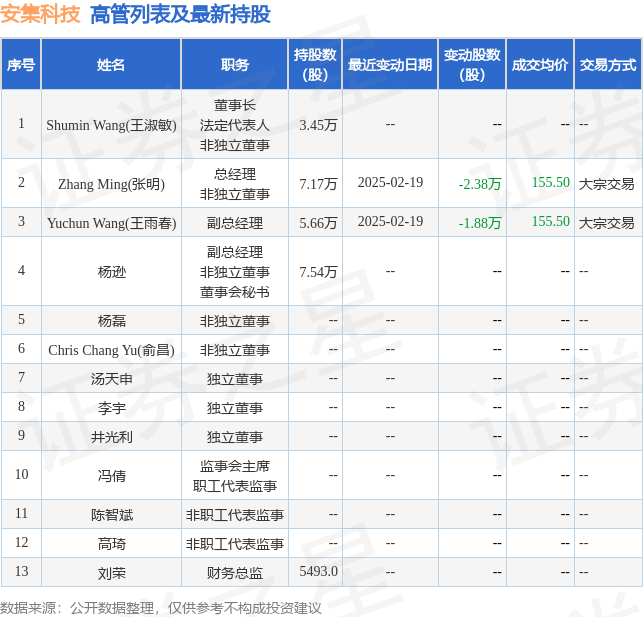Screen dimensions: 643x617
Task: Click the 5.66万 shareholding value
Action: pos(318,223)
